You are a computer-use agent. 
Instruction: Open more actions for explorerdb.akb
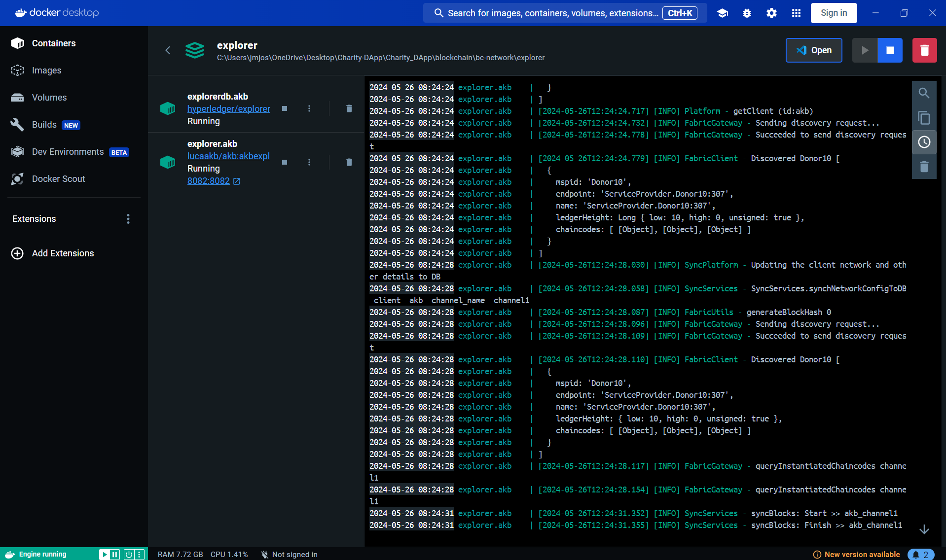coord(309,108)
